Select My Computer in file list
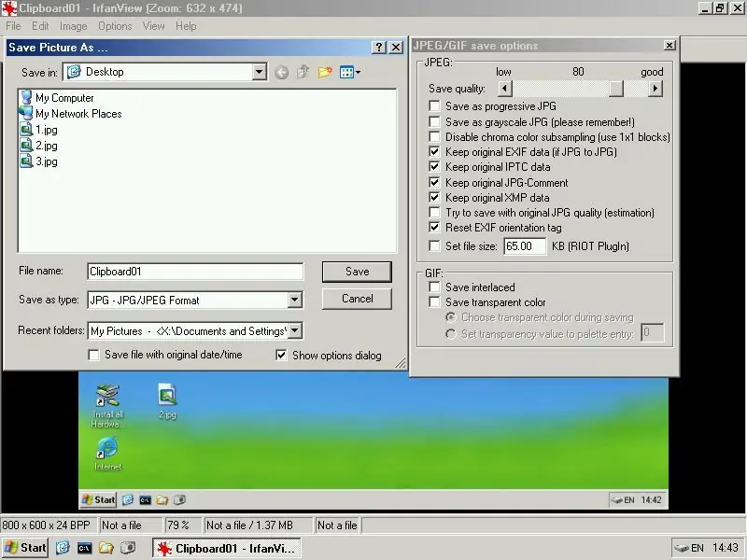Viewport: 747px width, 560px height. coord(57,98)
